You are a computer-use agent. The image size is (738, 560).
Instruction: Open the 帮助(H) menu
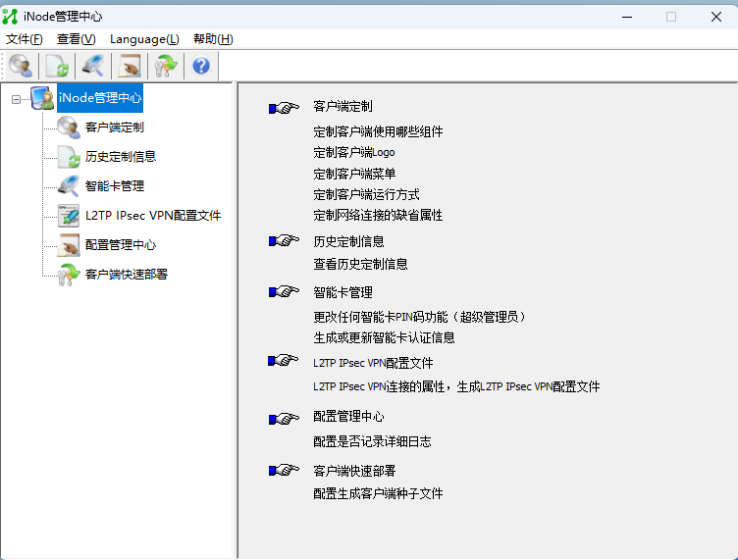[213, 39]
